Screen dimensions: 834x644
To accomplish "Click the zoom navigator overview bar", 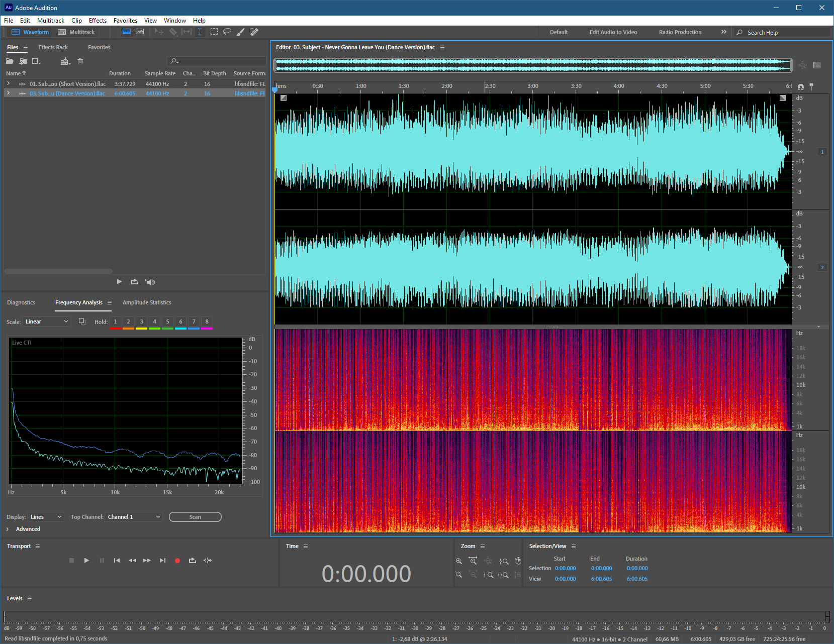I will 533,65.
